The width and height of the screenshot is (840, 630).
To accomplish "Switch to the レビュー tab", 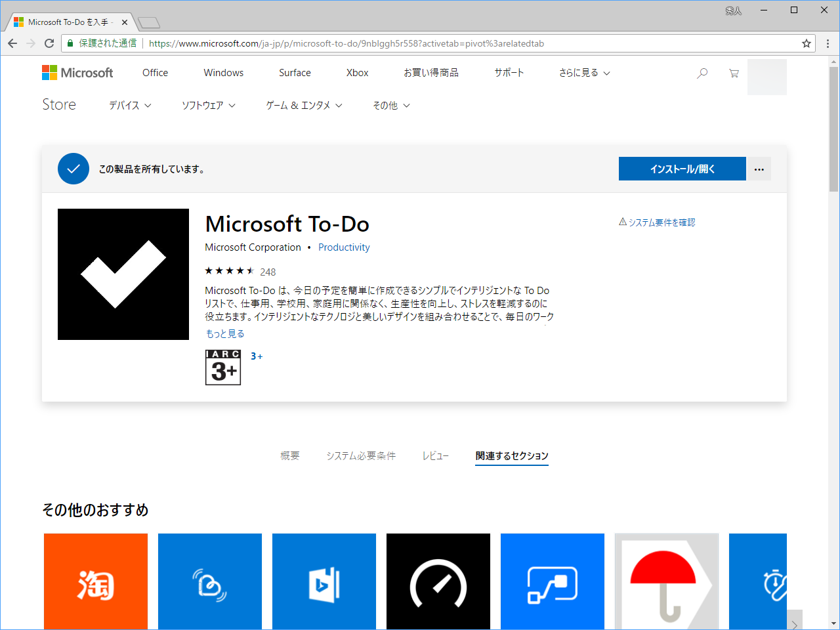I will pyautogui.click(x=436, y=455).
